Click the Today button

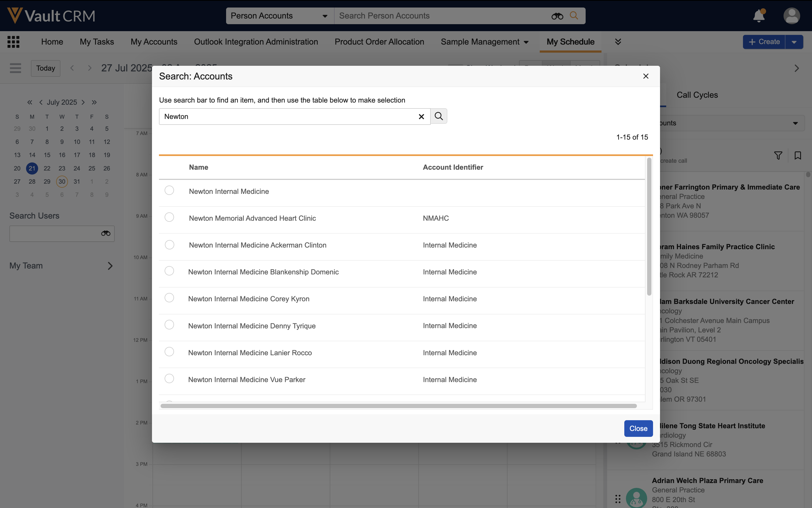[x=46, y=68]
